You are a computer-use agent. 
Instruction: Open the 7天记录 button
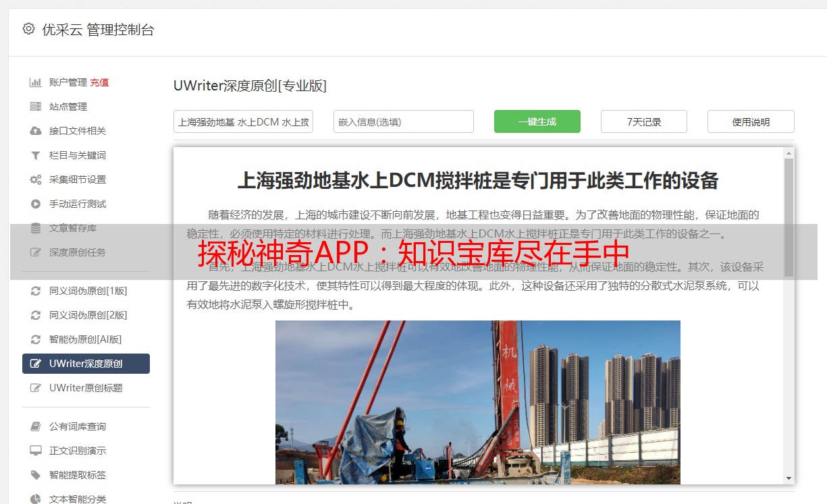(644, 121)
